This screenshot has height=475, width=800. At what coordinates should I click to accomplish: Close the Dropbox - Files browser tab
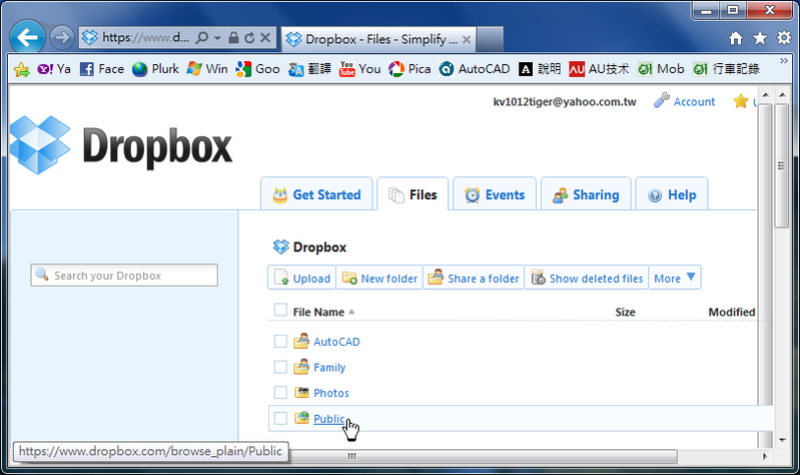[466, 39]
